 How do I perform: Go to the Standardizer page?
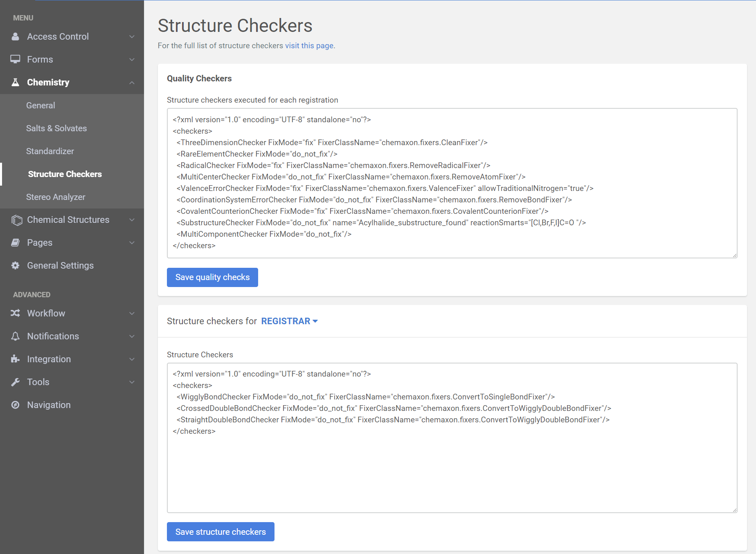(72, 151)
